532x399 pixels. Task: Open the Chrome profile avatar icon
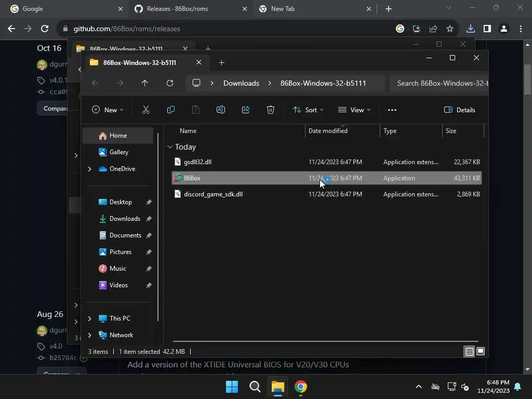(504, 29)
